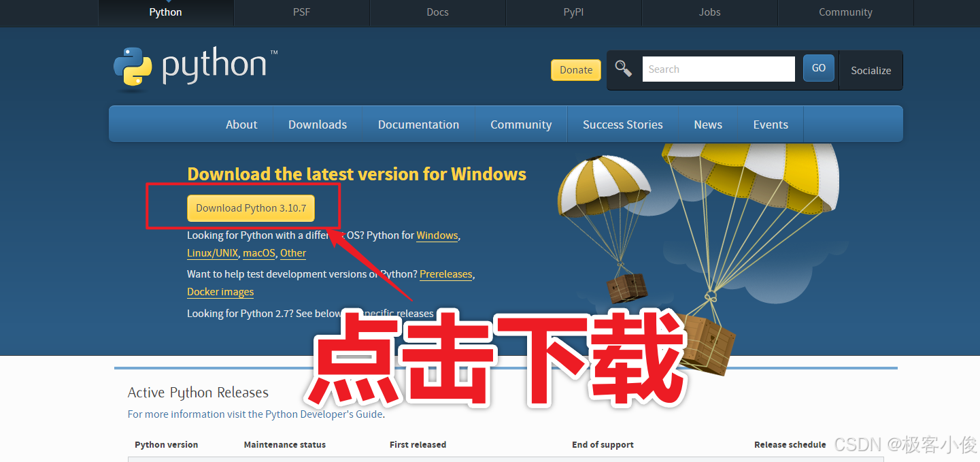Click the Maintenance status column header

[285, 444]
